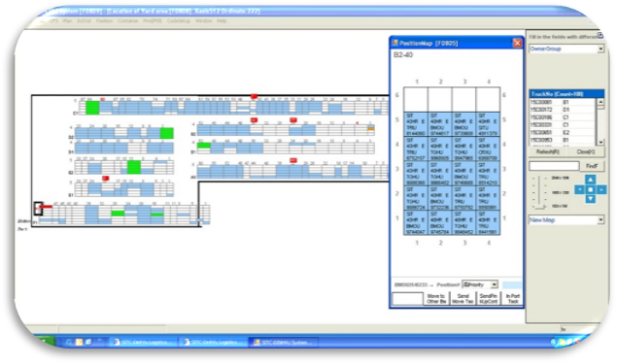Click the zoom level slider handle
This screenshot has height=364, width=617.
tap(539, 207)
